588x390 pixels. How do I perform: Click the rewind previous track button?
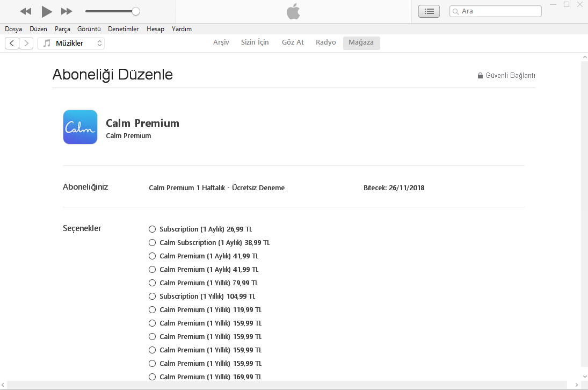tap(25, 11)
